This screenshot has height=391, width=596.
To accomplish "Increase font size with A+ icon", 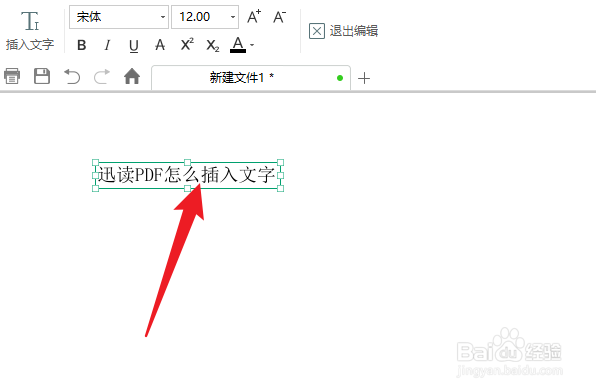I will pyautogui.click(x=254, y=17).
